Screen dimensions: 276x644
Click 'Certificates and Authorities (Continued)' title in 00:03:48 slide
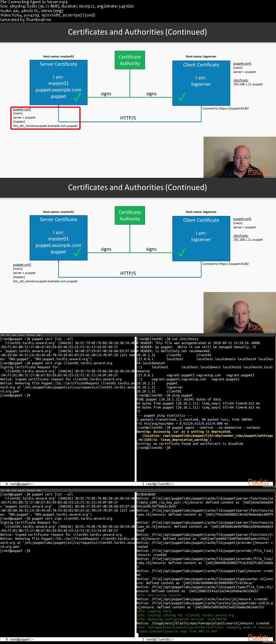137,187
